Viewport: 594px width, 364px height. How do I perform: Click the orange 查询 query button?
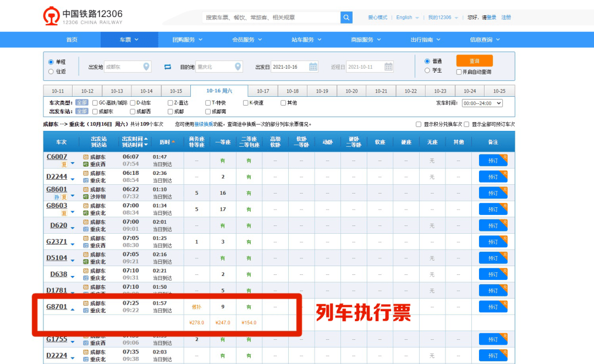[x=474, y=61]
